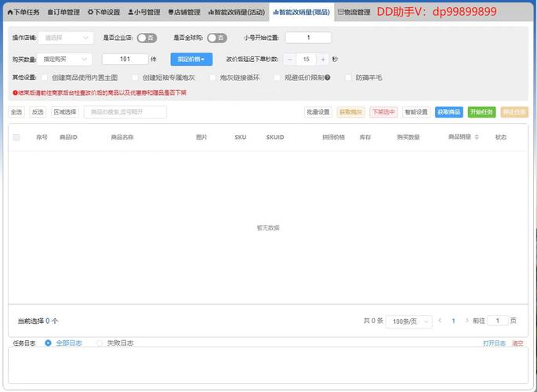Viewport: 537px width, 392px height.
Task: Click the 反选 button
Action: 38,112
